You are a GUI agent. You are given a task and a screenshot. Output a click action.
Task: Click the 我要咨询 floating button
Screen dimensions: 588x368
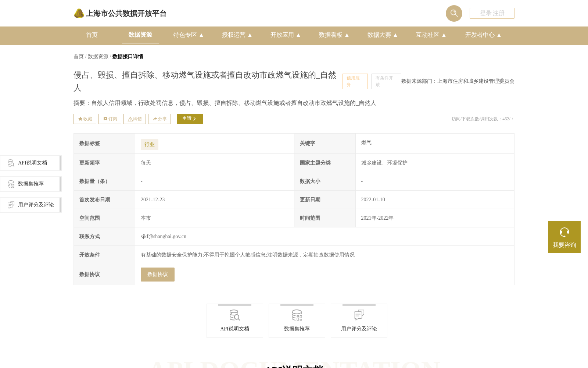(564, 237)
